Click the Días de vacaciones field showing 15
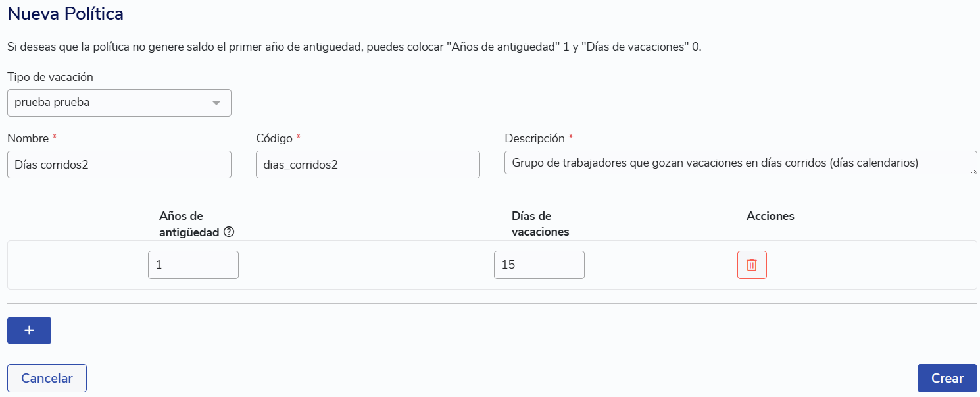Image resolution: width=980 pixels, height=397 pixels. click(x=539, y=265)
